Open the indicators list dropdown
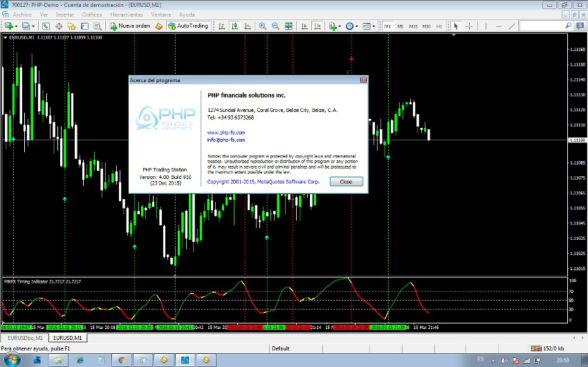The width and height of the screenshot is (588, 367). click(x=340, y=26)
